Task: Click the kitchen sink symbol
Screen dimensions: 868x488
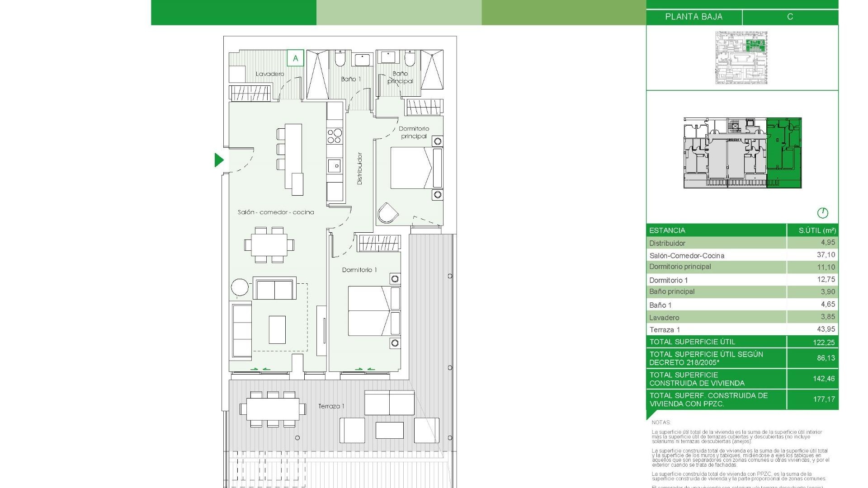Action: (x=335, y=166)
